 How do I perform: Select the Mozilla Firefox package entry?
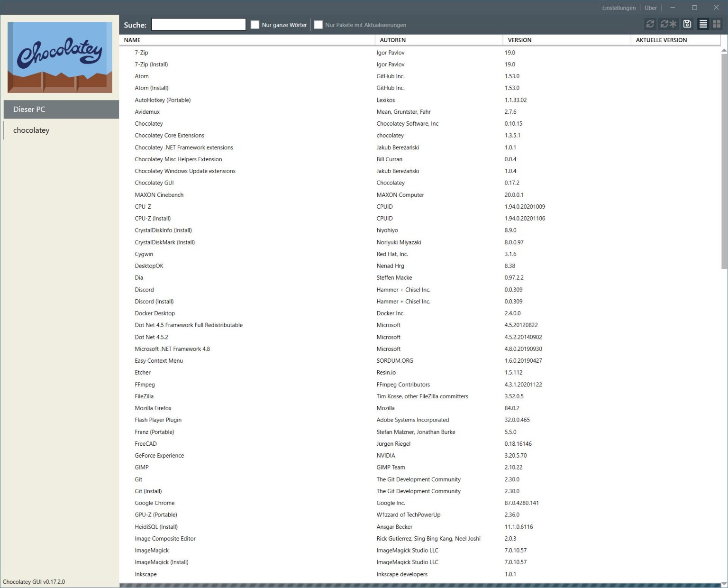(153, 408)
